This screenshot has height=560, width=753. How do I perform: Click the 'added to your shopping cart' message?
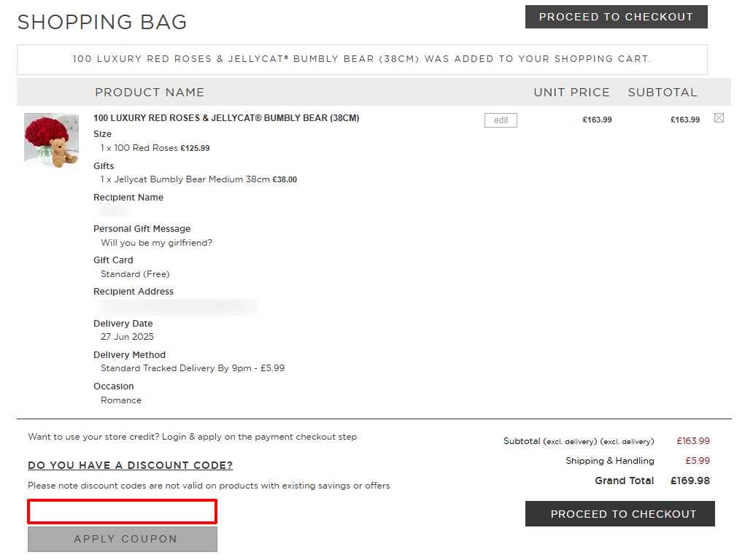click(362, 59)
